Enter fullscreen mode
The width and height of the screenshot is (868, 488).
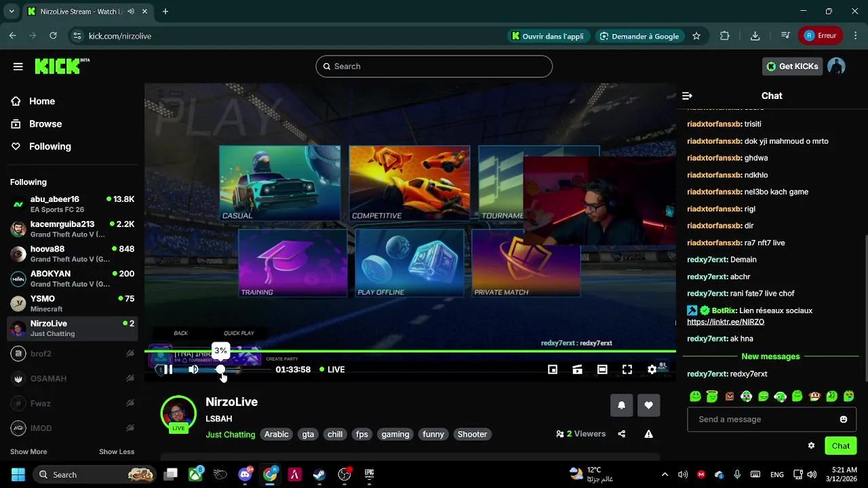pos(627,369)
